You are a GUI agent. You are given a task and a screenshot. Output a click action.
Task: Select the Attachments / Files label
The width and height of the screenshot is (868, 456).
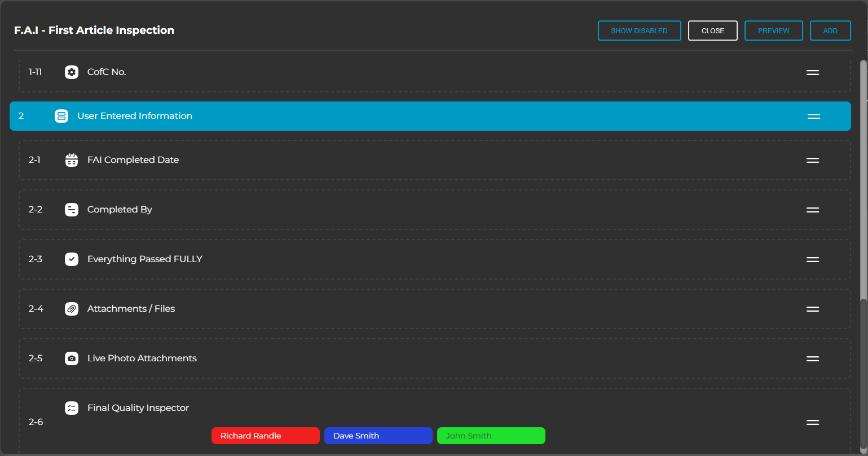tap(131, 309)
